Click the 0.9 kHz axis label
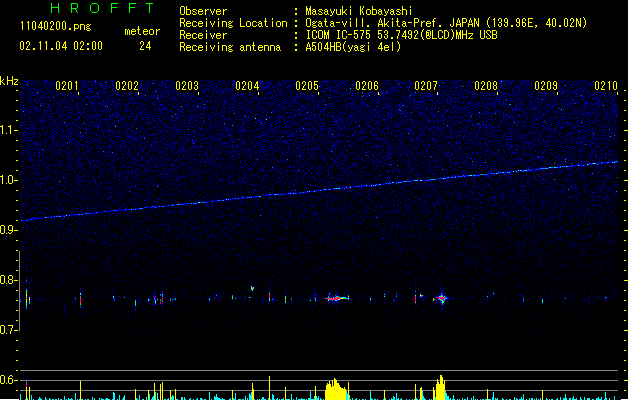The height and width of the screenshot is (400, 629). click(x=9, y=230)
